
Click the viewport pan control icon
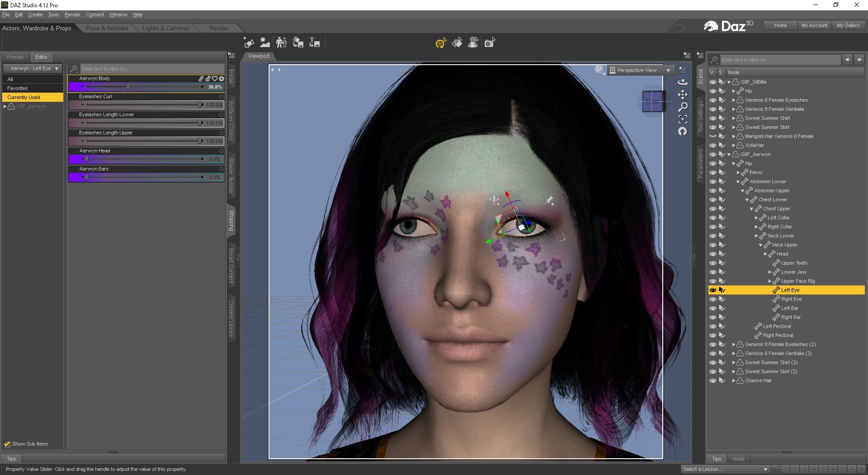coord(683,95)
